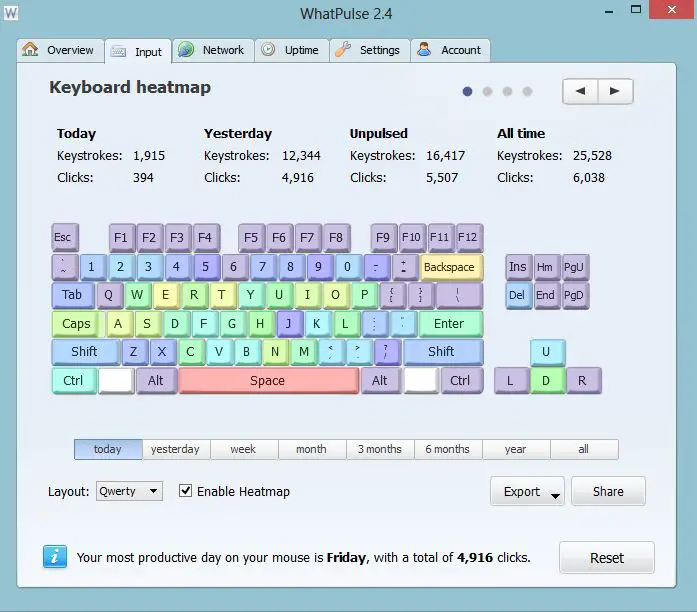Click the Esc key on heatmap
Screen dimensions: 697x612
point(65,237)
